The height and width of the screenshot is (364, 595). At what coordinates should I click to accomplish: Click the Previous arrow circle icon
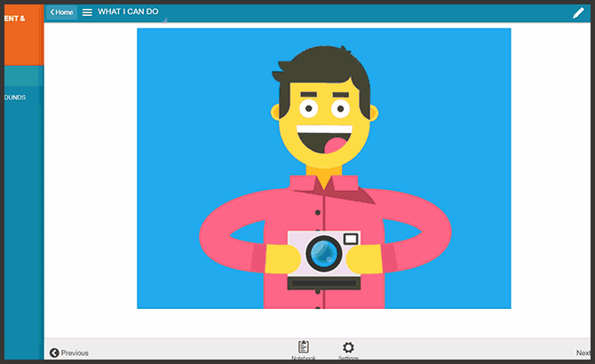(x=54, y=352)
